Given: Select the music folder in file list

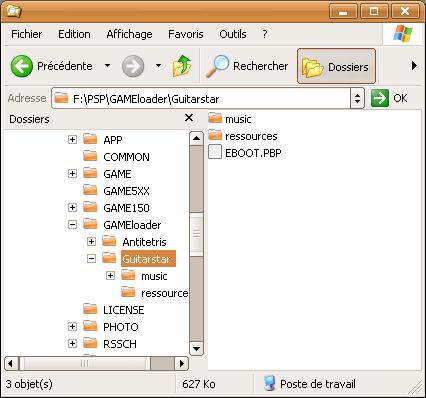Looking at the screenshot, I should 230,119.
